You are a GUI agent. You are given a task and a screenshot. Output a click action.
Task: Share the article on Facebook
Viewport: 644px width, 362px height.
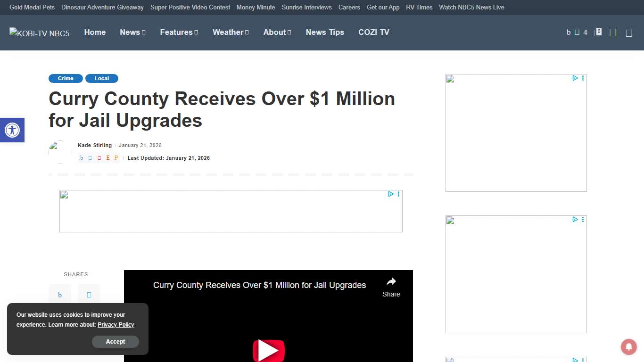82,158
